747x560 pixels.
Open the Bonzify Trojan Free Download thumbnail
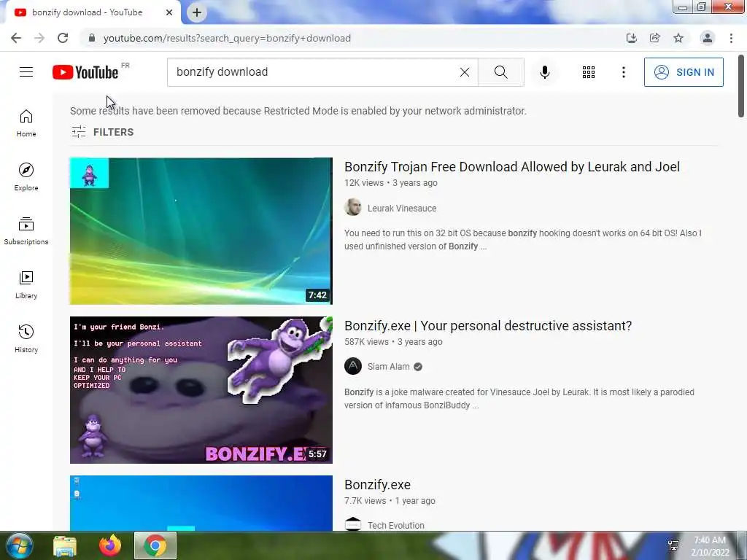[x=201, y=231]
